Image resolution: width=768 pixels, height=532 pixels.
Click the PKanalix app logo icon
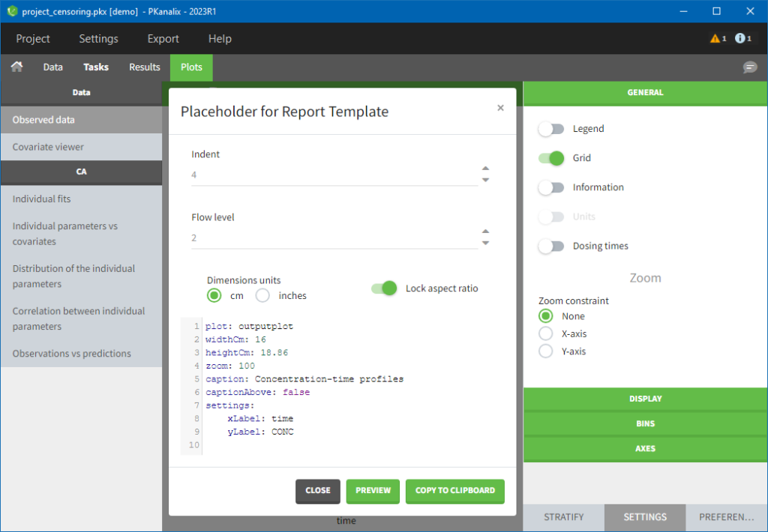(x=11, y=11)
